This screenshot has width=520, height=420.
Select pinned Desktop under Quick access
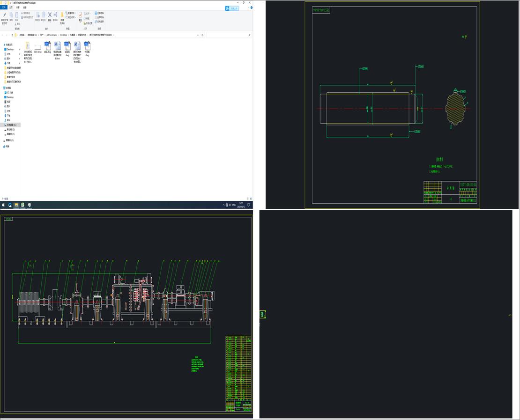click(x=10, y=49)
